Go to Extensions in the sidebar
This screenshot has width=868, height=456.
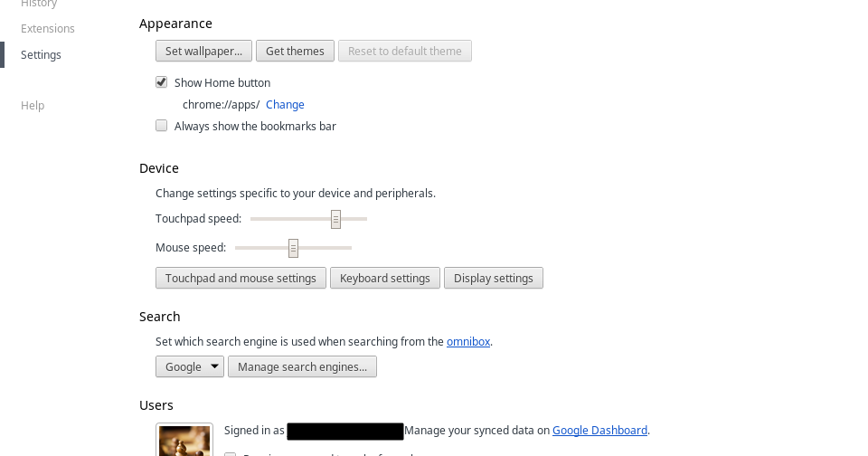[x=48, y=29]
